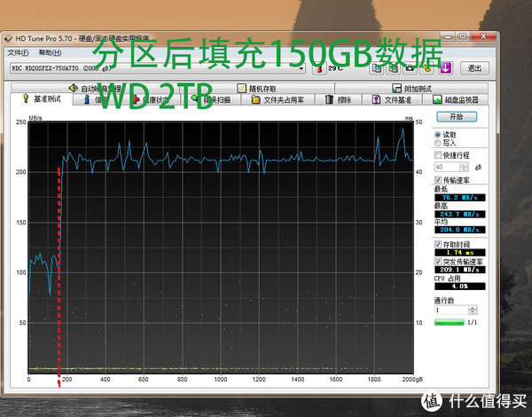Toggle the 存取时间 checkbox

click(438, 244)
